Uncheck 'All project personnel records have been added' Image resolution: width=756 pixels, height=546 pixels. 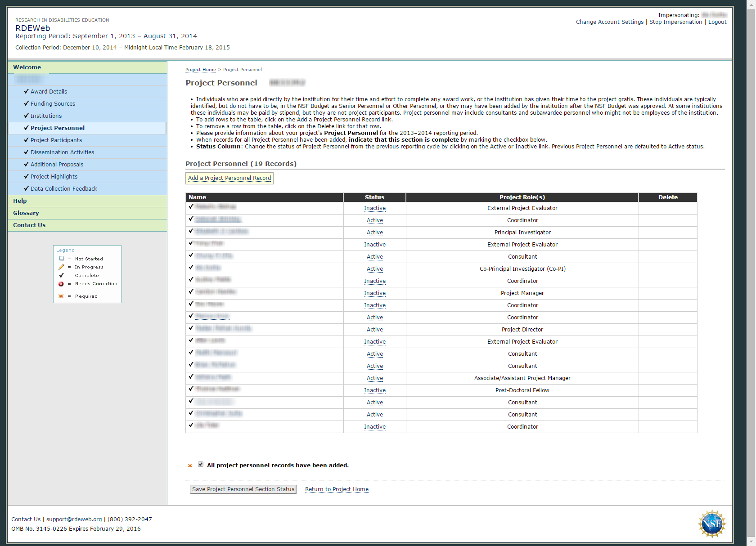201,465
